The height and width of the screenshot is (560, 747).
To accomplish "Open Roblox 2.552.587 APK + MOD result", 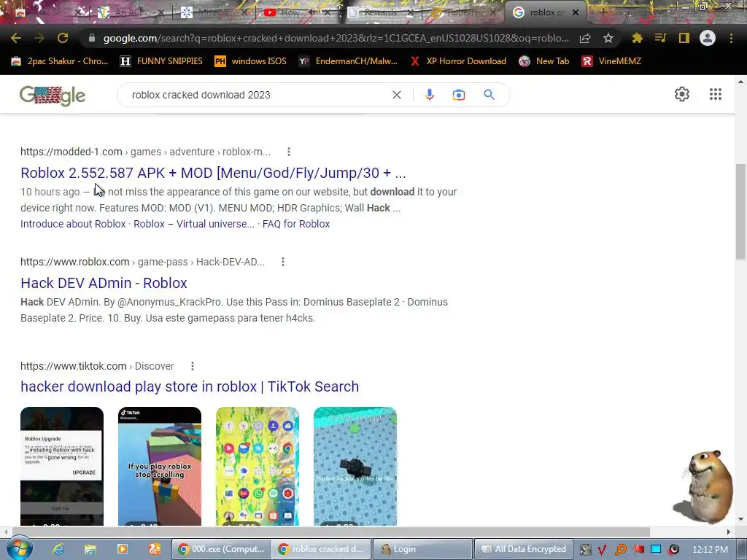I will pos(213,173).
